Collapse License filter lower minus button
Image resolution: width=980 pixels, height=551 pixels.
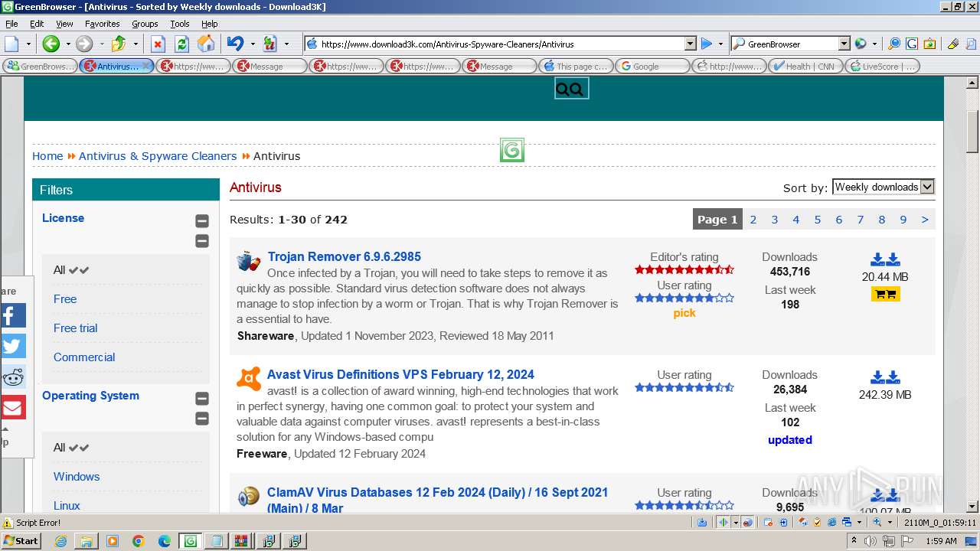tap(202, 241)
